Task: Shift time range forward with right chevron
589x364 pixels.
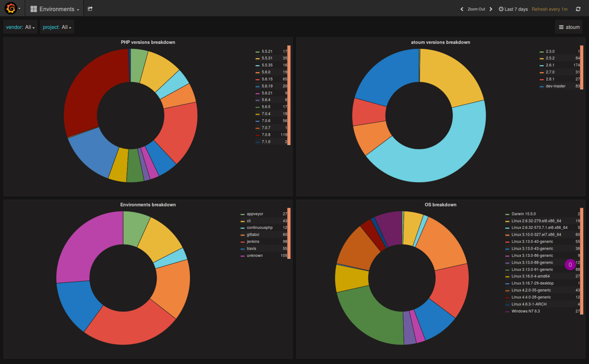Action: pos(491,9)
